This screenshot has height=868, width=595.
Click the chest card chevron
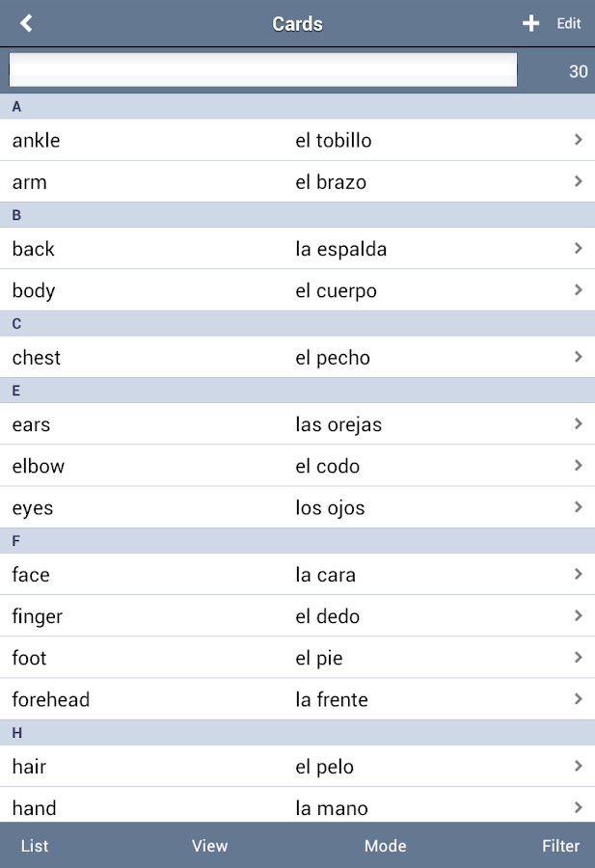pos(578,357)
